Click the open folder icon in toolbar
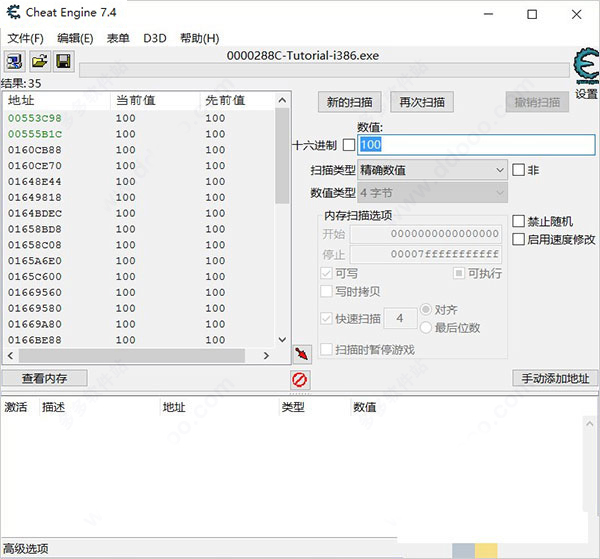Screen dimensions: 600x559 pos(39,62)
